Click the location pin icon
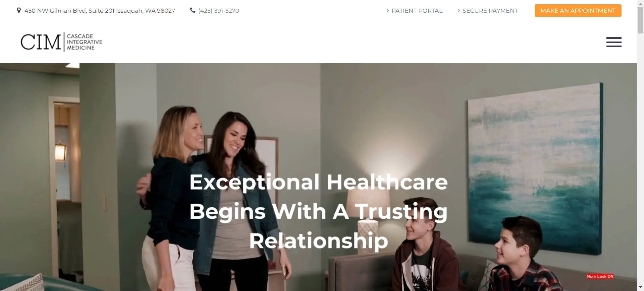This screenshot has width=644, height=291. (19, 10)
